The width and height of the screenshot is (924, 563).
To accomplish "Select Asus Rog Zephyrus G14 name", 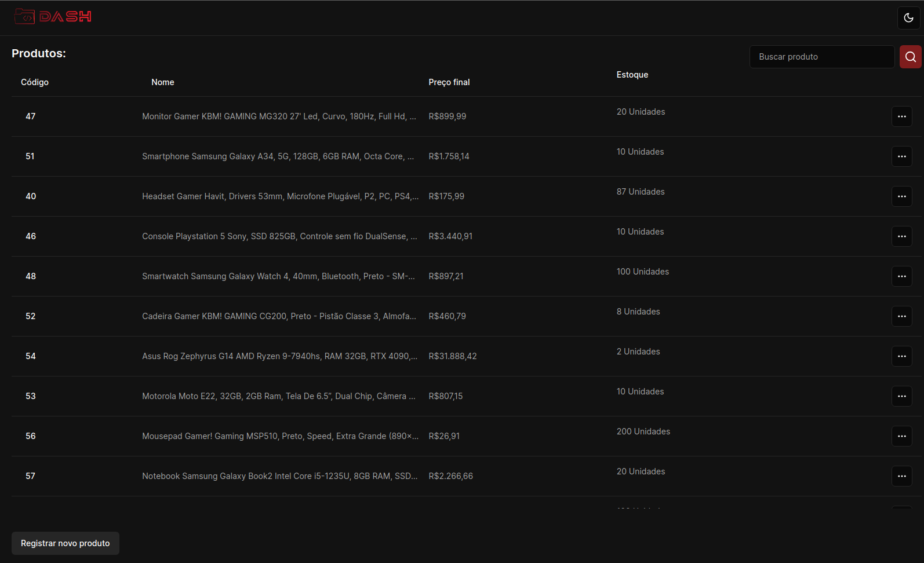I will click(x=280, y=356).
